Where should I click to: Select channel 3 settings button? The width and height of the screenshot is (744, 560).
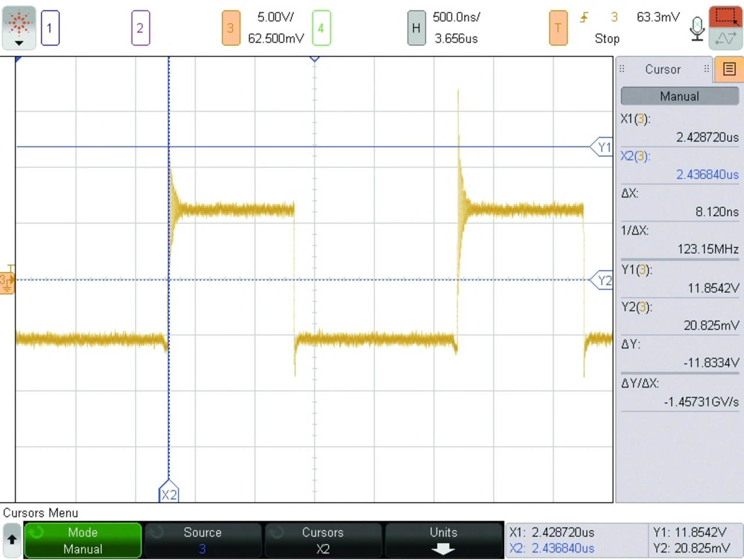[231, 28]
